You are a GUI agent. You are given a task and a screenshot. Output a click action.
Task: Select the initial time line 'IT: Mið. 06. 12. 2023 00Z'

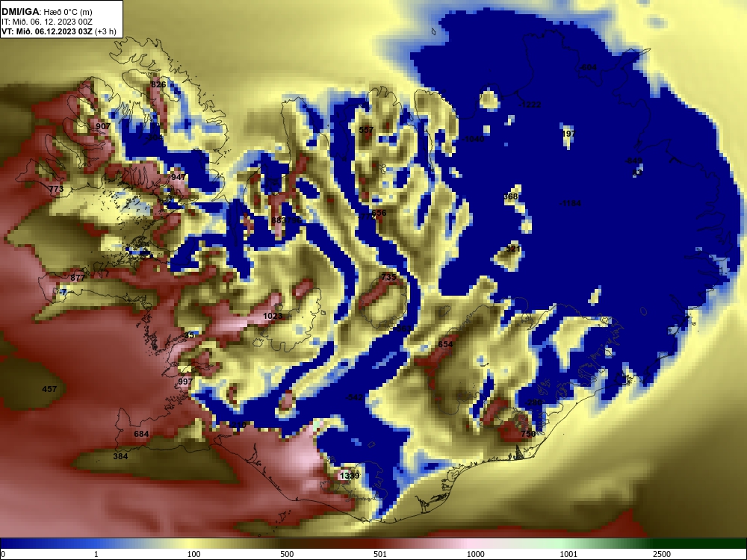[x=46, y=22]
